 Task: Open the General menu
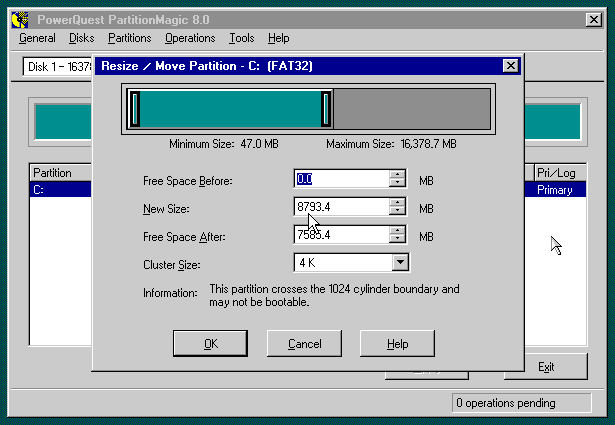(x=37, y=38)
